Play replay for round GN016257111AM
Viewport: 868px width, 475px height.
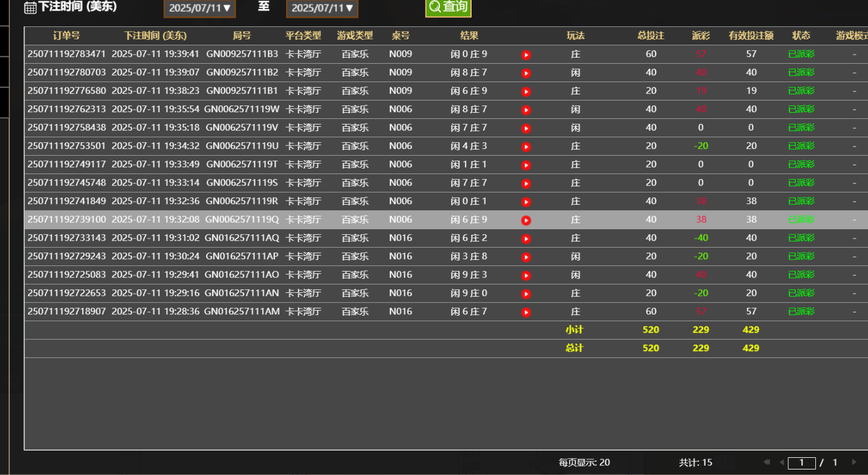tap(526, 312)
